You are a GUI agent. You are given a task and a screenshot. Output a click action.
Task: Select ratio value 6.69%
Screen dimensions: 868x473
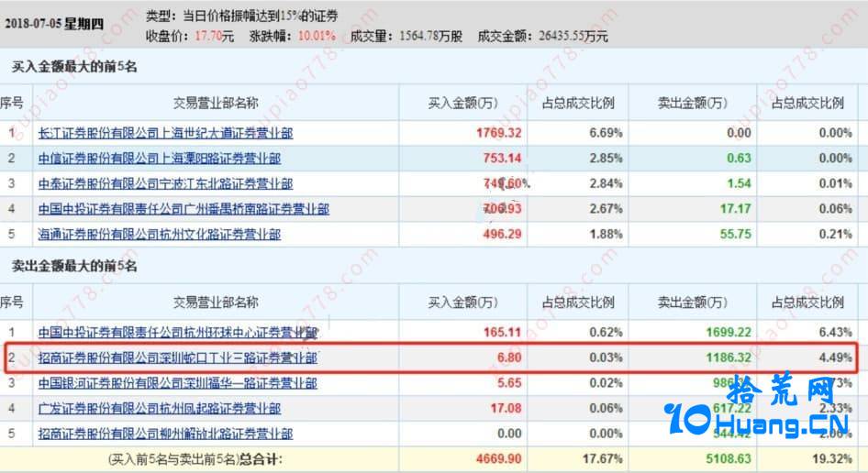click(606, 133)
